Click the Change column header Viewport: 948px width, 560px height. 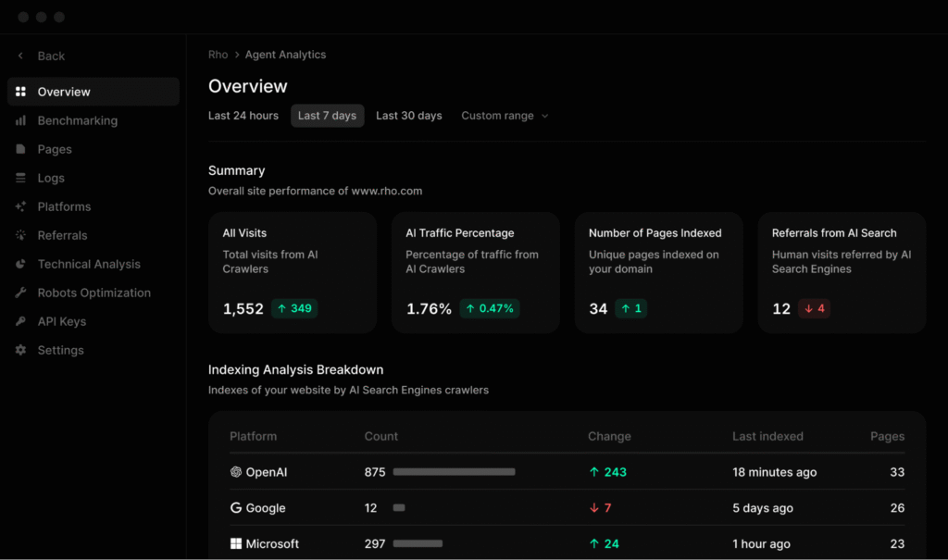pos(609,436)
